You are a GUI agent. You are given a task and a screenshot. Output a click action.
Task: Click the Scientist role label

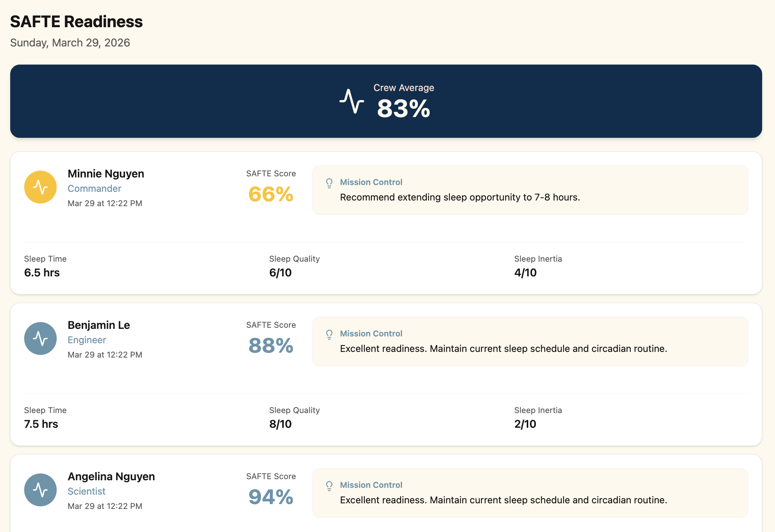click(x=87, y=491)
